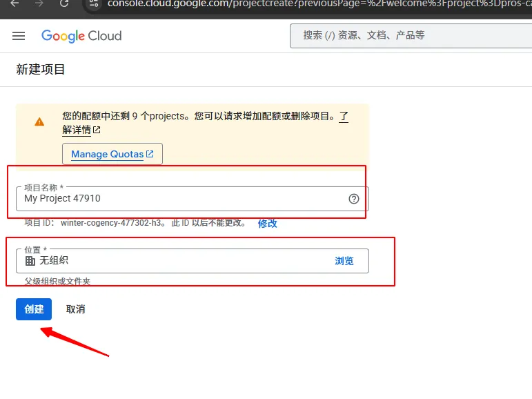Open site info icon in the address bar
Screen dimensions: 532x399
click(x=95, y=3)
